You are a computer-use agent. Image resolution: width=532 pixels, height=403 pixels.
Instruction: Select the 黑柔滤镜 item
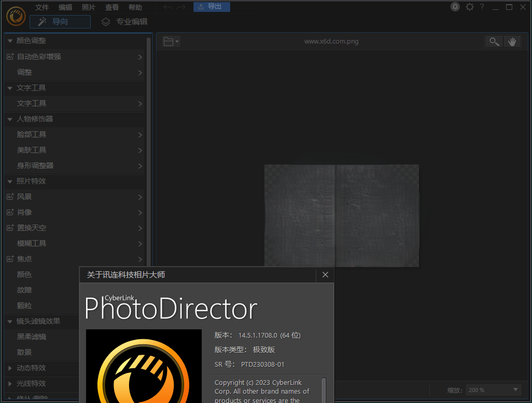pos(32,337)
